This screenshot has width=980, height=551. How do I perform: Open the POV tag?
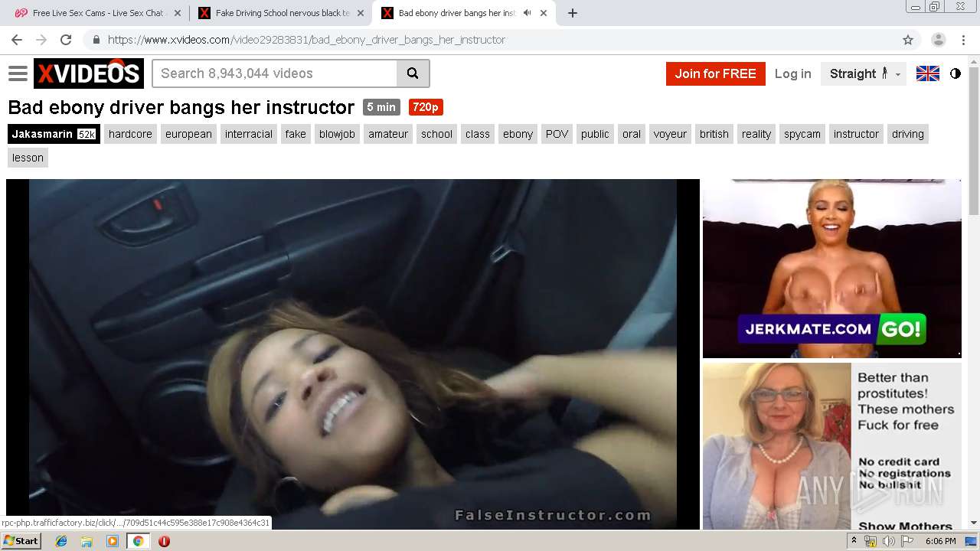[557, 134]
